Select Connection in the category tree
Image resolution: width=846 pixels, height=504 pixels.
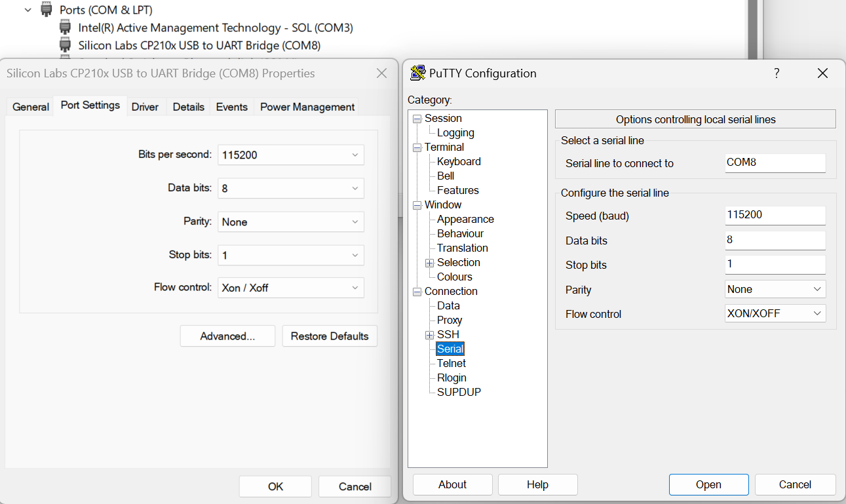tap(451, 292)
